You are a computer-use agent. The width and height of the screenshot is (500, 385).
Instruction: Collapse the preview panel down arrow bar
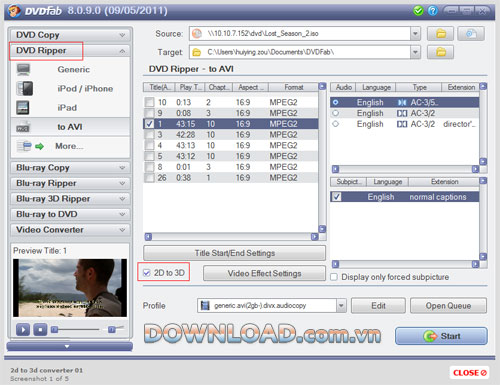tap(69, 346)
